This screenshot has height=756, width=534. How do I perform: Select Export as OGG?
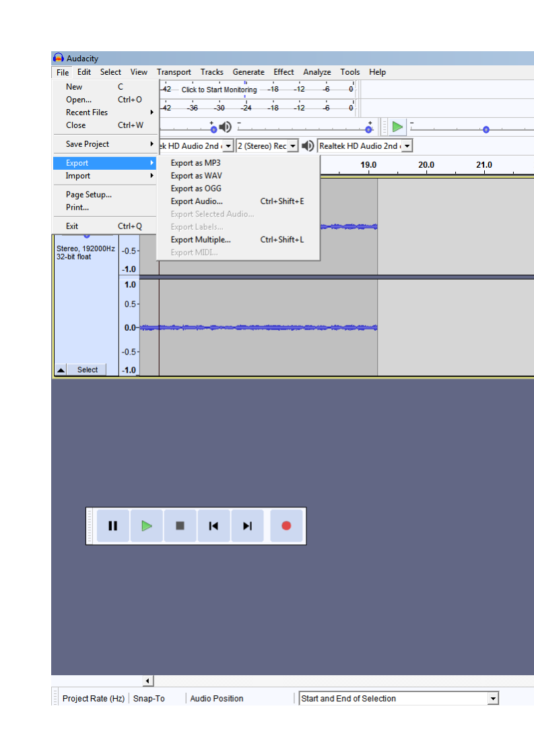coord(238,189)
